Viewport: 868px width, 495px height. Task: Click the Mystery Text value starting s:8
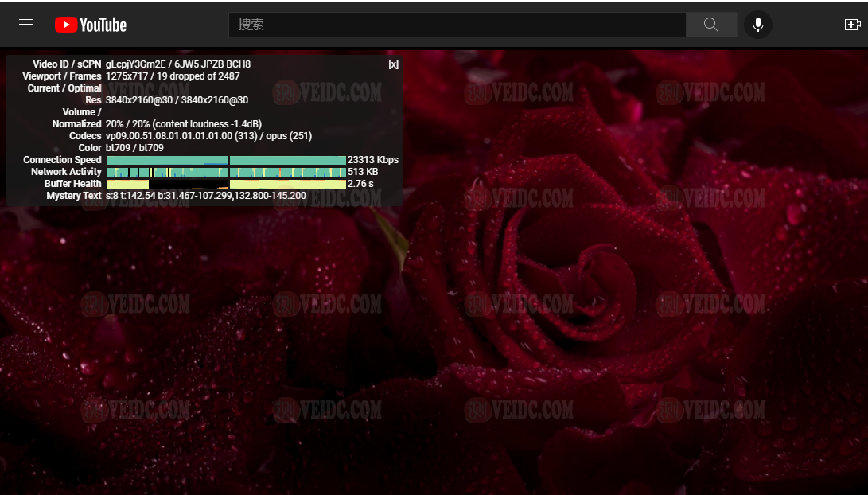(x=206, y=196)
